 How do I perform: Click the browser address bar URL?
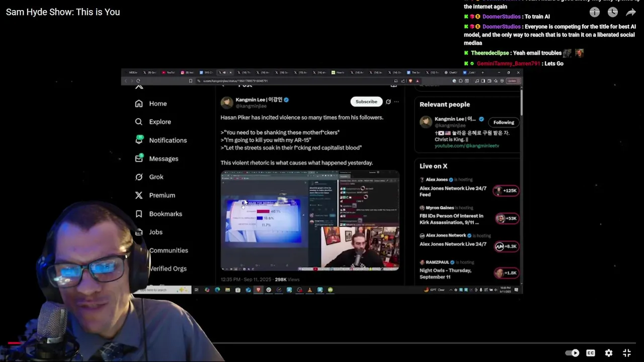point(235,80)
